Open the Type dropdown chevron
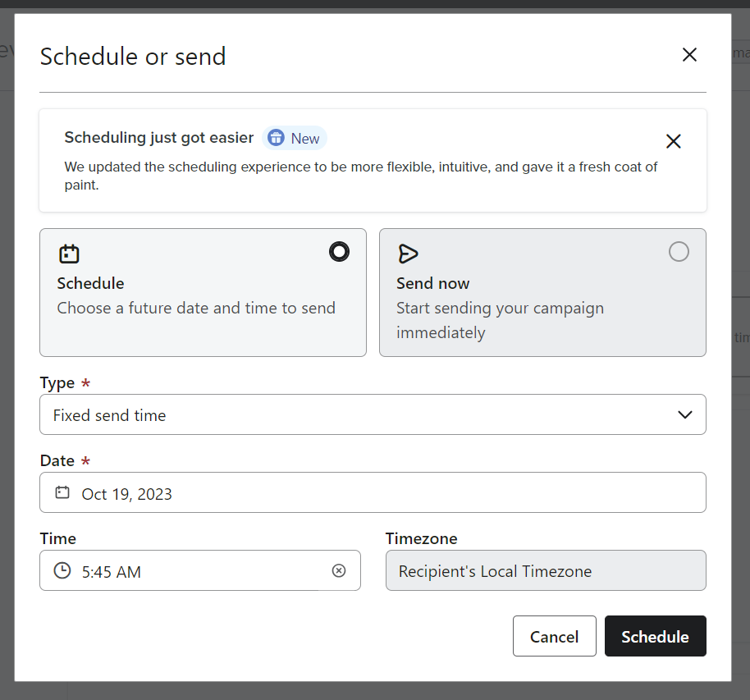 click(x=685, y=414)
